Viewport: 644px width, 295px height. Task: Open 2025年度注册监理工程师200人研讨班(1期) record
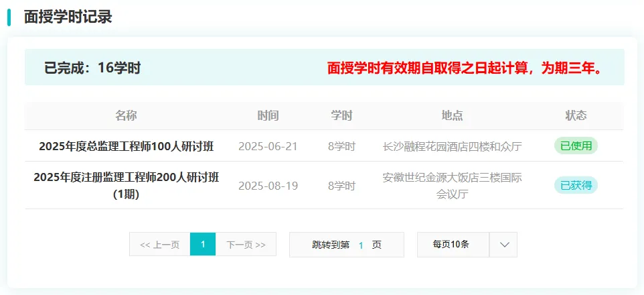pos(126,185)
